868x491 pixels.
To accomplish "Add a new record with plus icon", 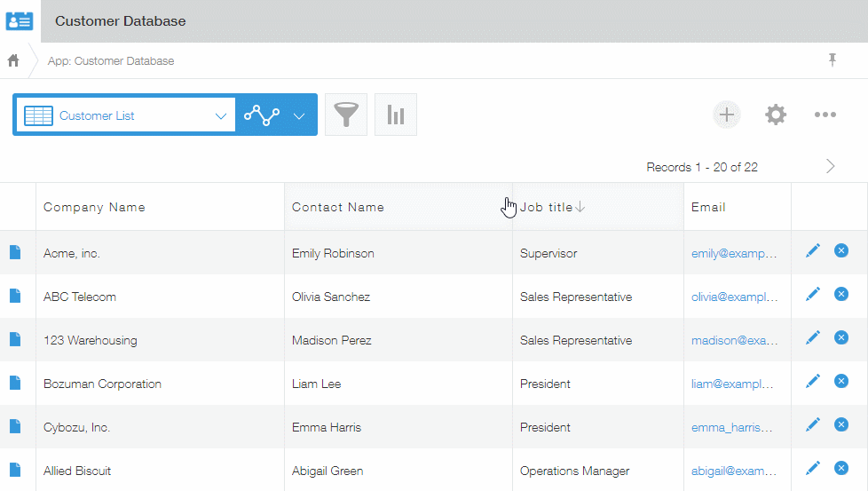I will 727,115.
